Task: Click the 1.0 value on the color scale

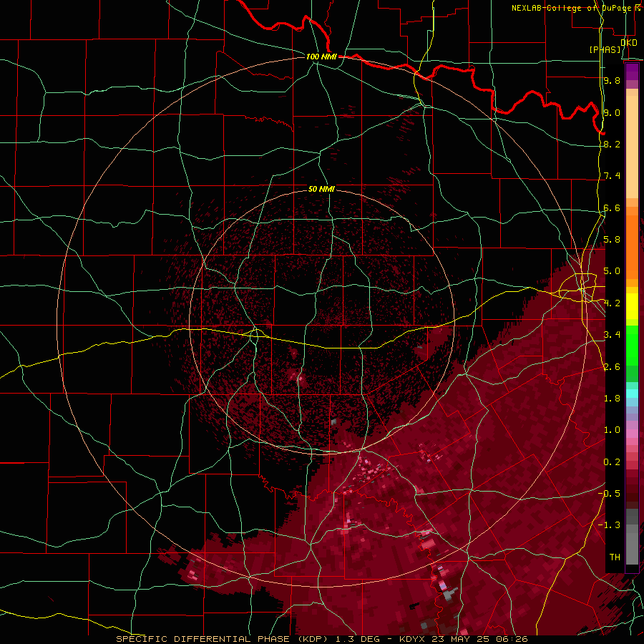Action: (612, 430)
